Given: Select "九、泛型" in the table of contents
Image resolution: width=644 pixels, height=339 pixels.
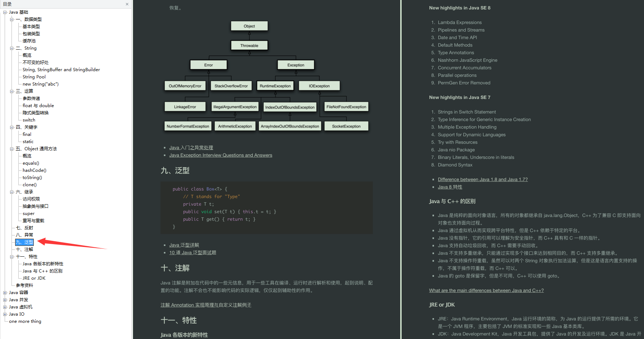Looking at the screenshot, I should [24, 242].
